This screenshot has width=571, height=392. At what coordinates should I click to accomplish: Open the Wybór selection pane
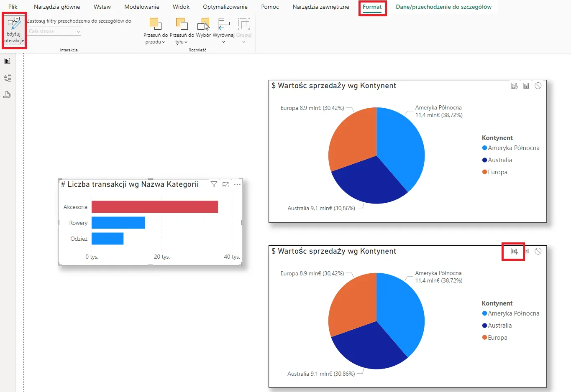pos(203,28)
